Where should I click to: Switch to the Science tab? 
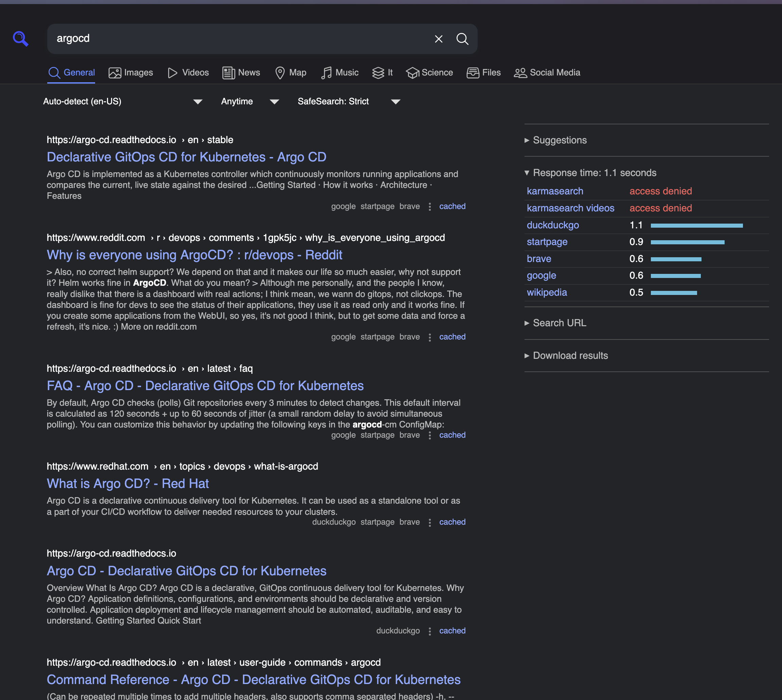tap(429, 73)
